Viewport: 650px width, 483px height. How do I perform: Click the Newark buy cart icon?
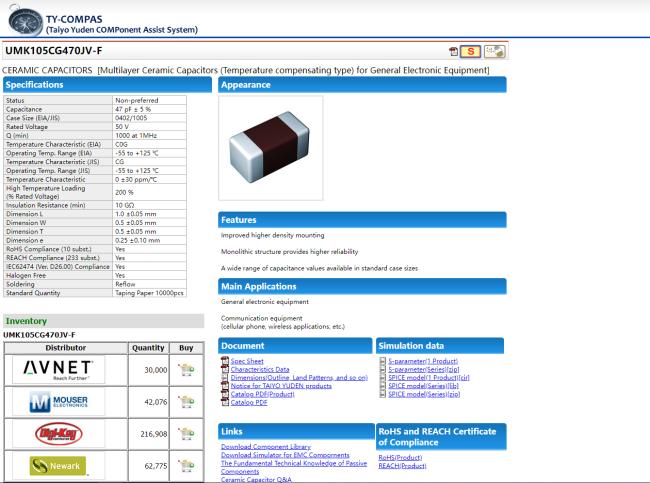184,465
